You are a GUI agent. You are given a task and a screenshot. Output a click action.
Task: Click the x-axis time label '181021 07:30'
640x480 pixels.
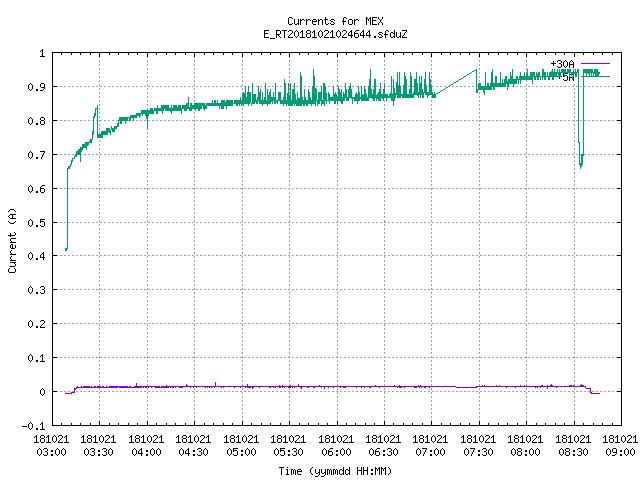(x=478, y=446)
